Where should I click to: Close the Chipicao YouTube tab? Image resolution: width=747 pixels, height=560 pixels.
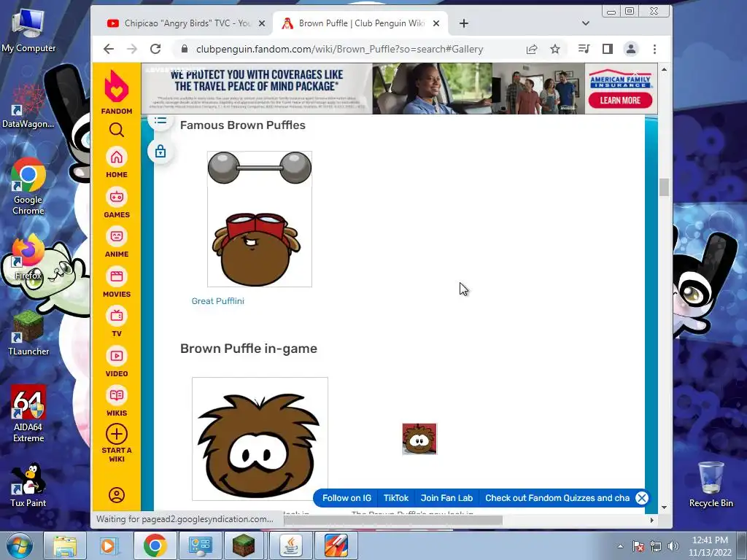262,23
